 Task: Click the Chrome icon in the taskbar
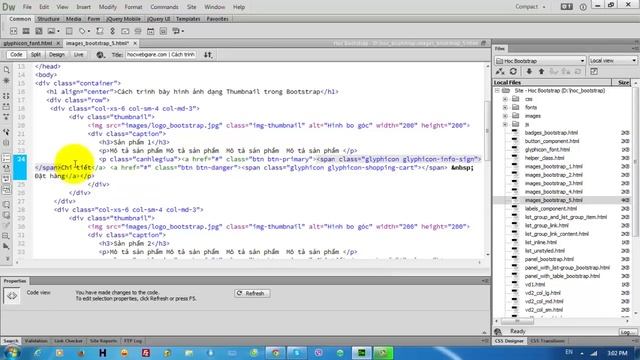(276, 353)
